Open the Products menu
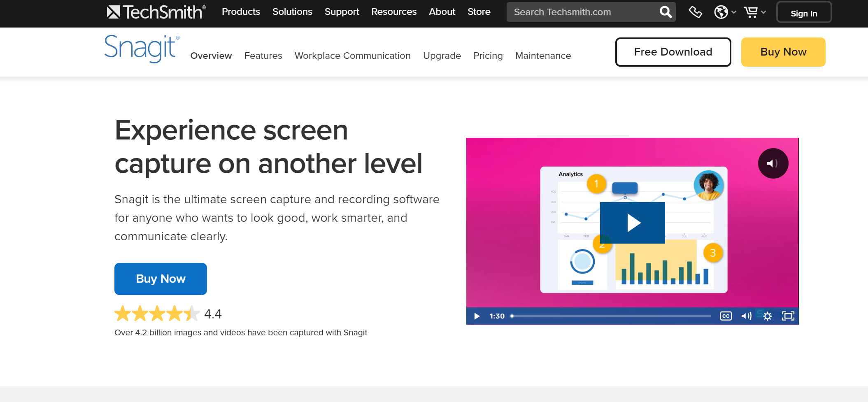This screenshot has width=868, height=402. (x=241, y=12)
